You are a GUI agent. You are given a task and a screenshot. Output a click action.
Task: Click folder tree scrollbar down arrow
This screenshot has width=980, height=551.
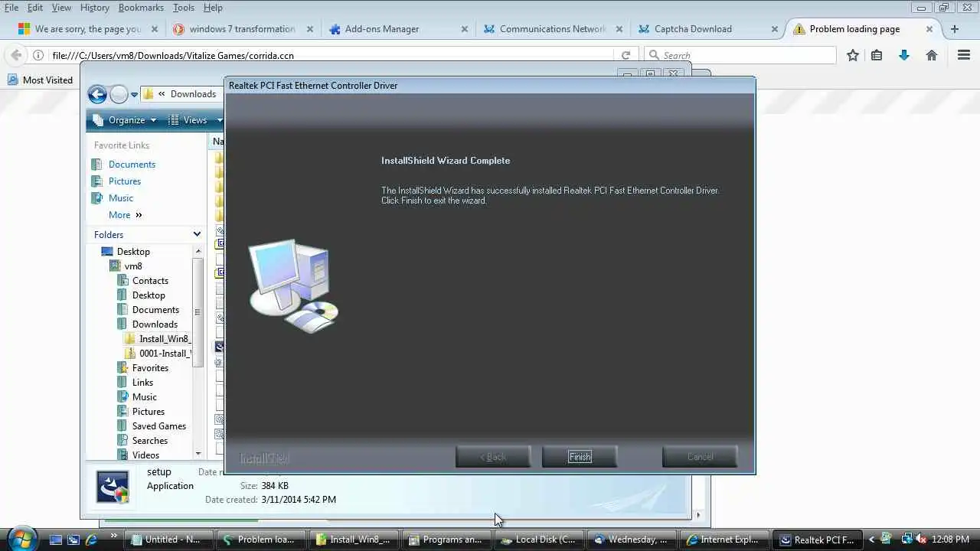click(198, 454)
